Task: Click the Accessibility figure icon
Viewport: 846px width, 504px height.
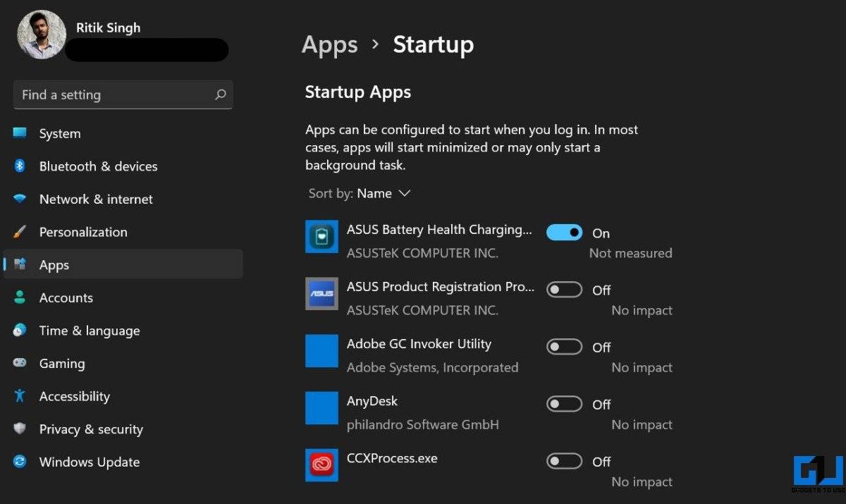Action: 20,396
